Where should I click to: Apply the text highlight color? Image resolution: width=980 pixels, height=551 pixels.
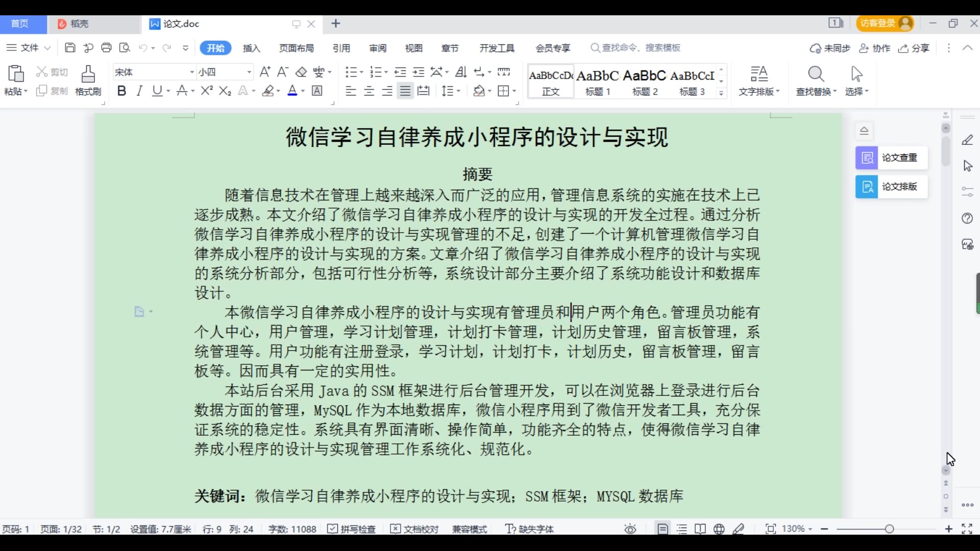pyautogui.click(x=268, y=91)
